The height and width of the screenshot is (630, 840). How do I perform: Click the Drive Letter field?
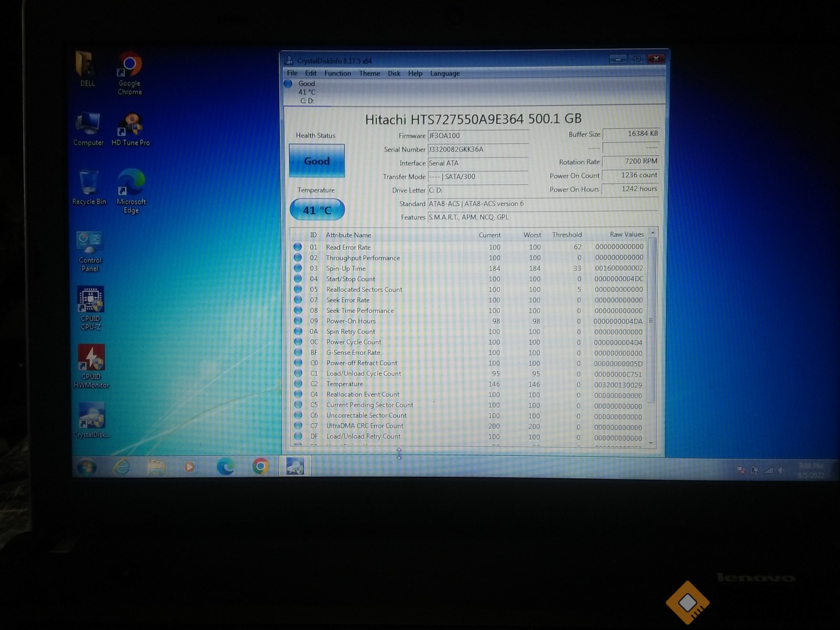pyautogui.click(x=478, y=190)
